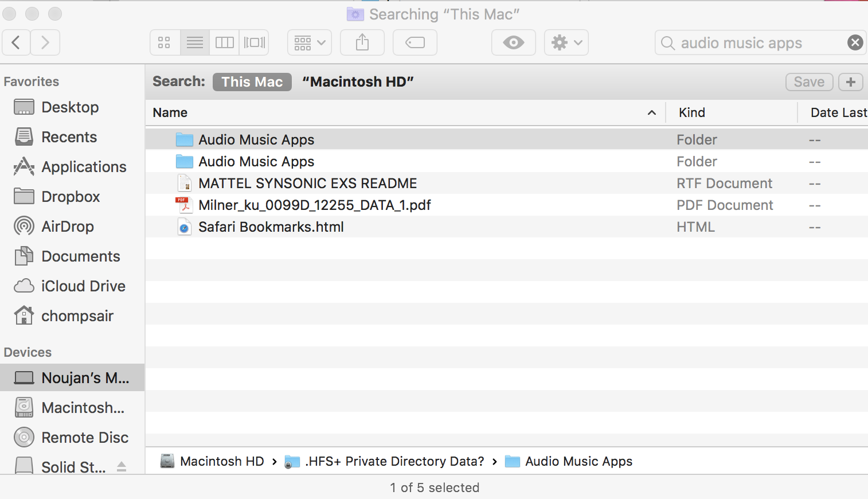
Task: Open Documents in the sidebar
Action: coord(72,256)
